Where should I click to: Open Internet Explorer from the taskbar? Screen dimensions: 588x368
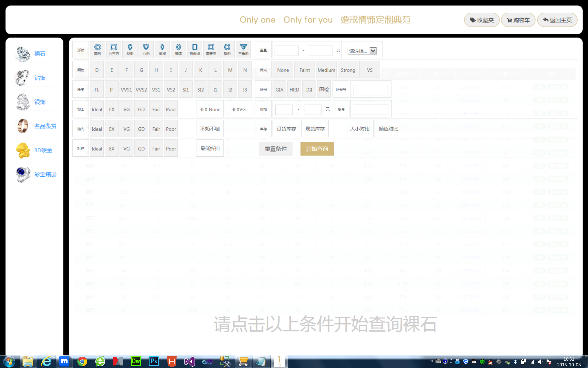pyautogui.click(x=46, y=362)
